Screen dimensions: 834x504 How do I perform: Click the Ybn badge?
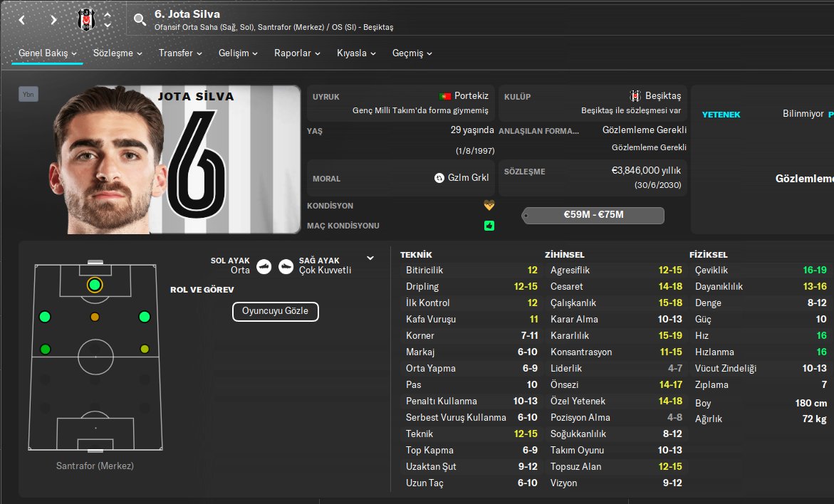point(28,94)
